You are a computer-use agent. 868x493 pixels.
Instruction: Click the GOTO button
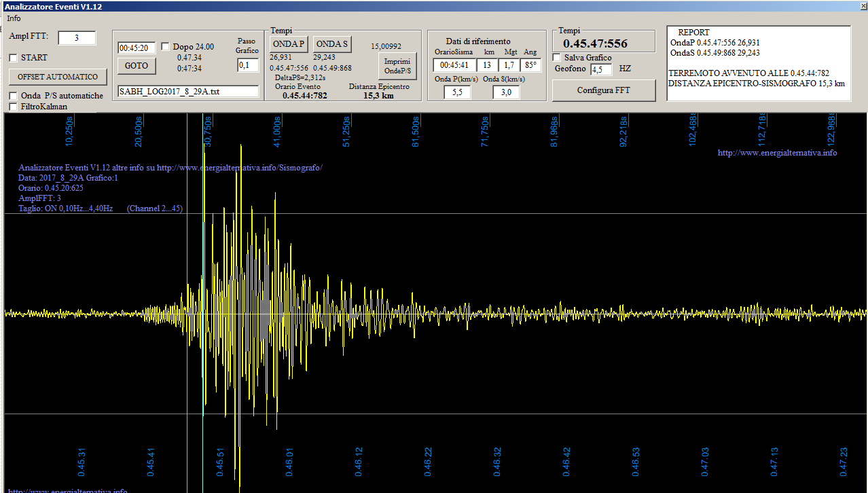click(137, 66)
